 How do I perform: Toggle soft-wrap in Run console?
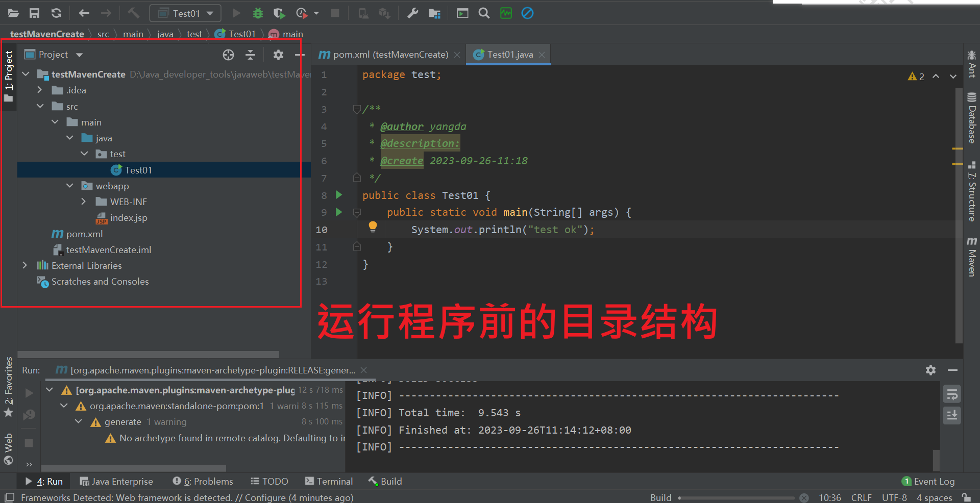point(952,394)
